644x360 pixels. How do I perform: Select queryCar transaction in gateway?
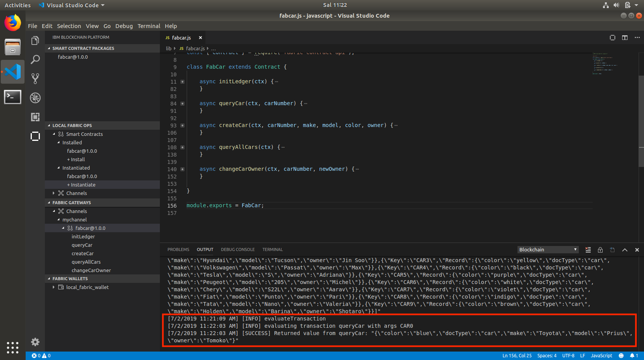(82, 245)
